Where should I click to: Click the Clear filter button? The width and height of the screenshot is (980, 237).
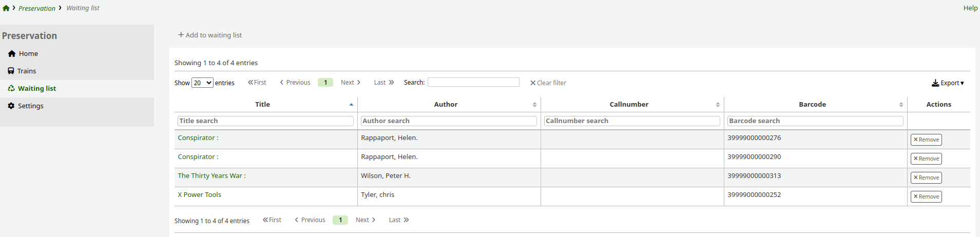coord(548,83)
